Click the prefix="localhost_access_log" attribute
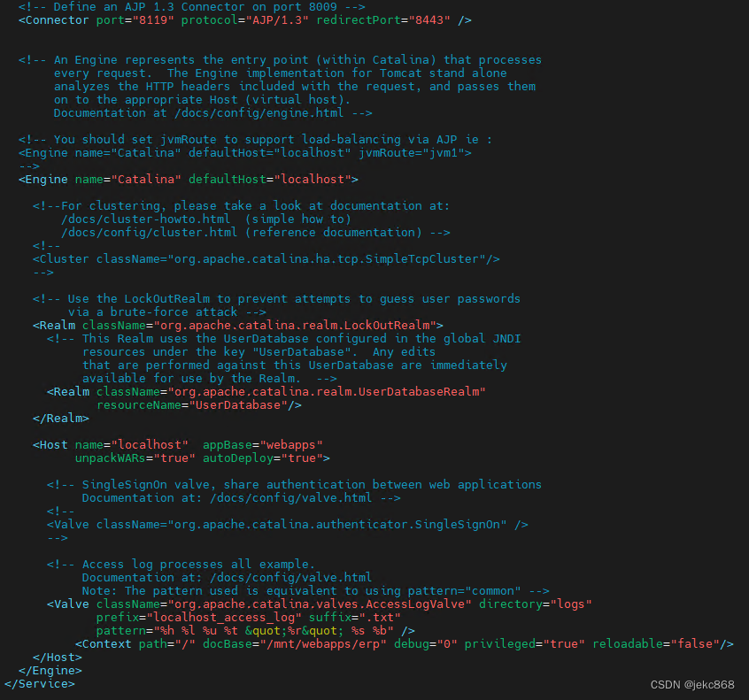Screen dimensions: 749x700 [198, 618]
